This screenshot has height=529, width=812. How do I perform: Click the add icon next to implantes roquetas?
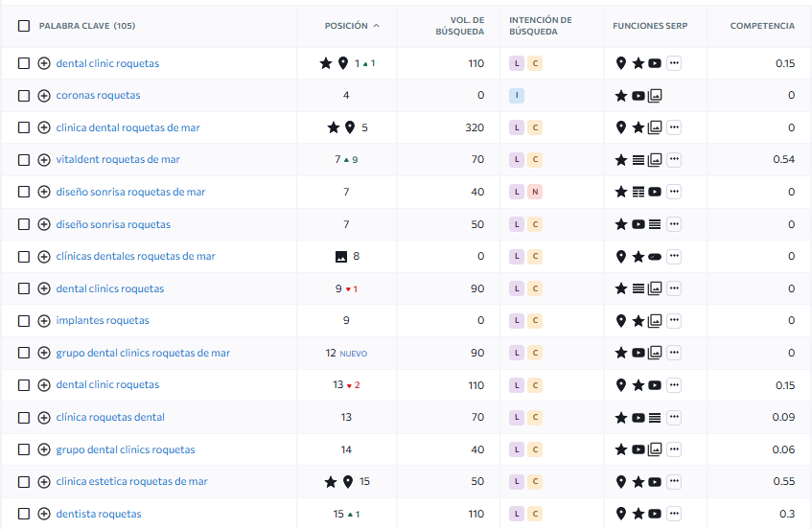click(x=44, y=321)
